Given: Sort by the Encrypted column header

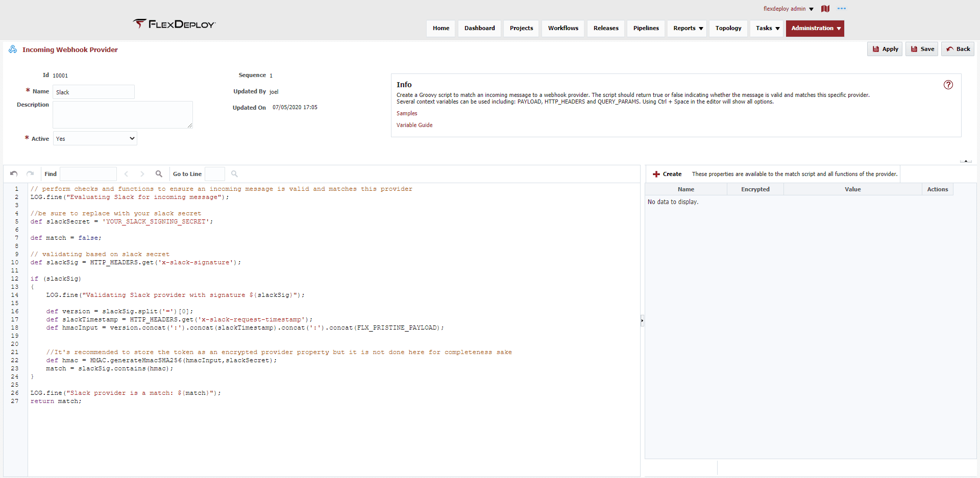Looking at the screenshot, I should pos(755,189).
